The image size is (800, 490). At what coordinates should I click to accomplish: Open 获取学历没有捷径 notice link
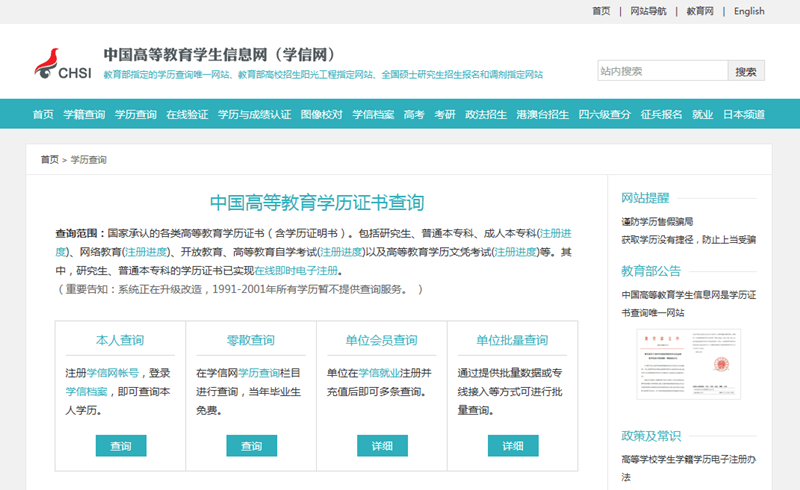tap(689, 240)
